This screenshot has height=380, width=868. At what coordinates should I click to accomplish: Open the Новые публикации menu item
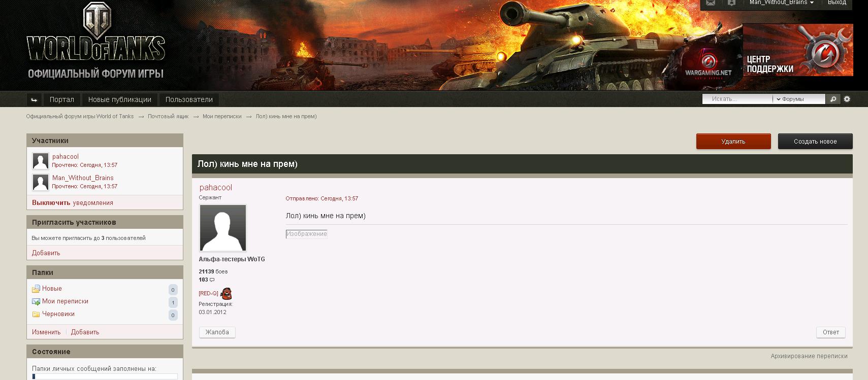120,99
